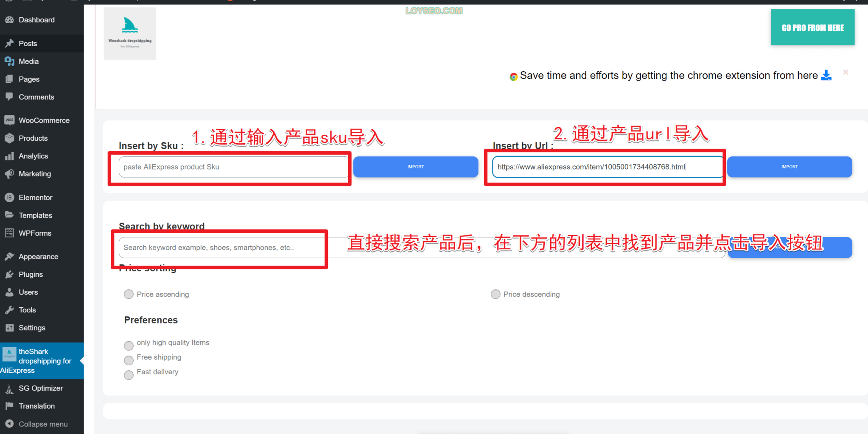The width and height of the screenshot is (868, 434).
Task: Click IMPORT button next to Url field
Action: click(x=790, y=167)
